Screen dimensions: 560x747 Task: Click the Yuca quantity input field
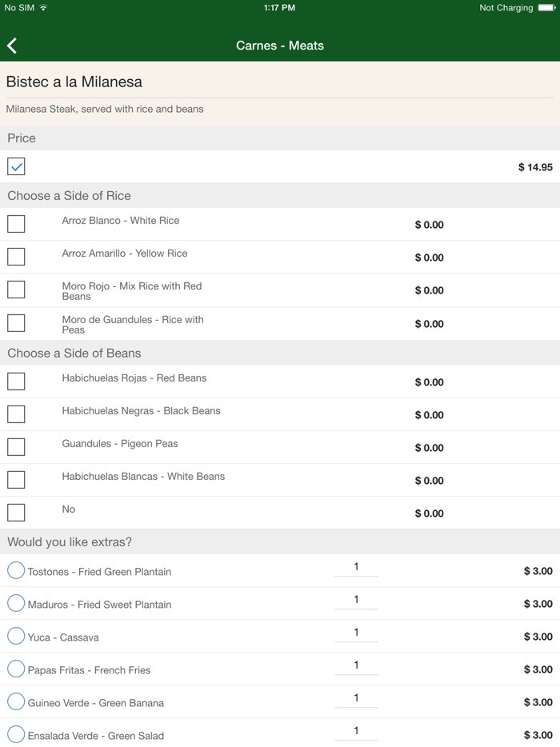tap(356, 633)
